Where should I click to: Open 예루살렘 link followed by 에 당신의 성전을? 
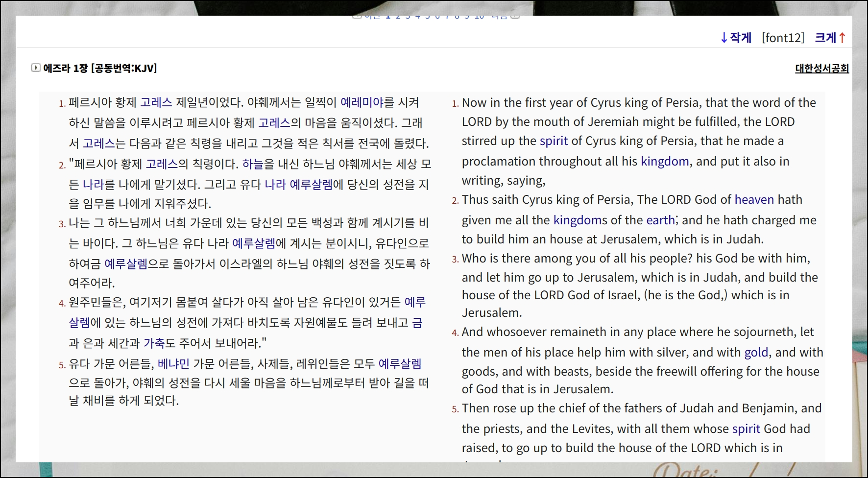click(x=311, y=185)
